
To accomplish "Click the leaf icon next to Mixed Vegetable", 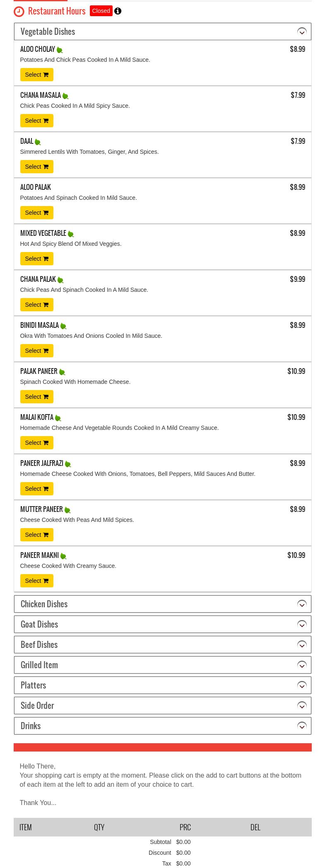I will [71, 234].
